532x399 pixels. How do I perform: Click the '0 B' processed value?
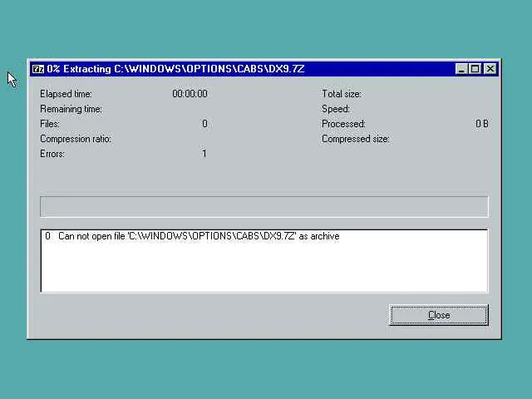point(482,124)
